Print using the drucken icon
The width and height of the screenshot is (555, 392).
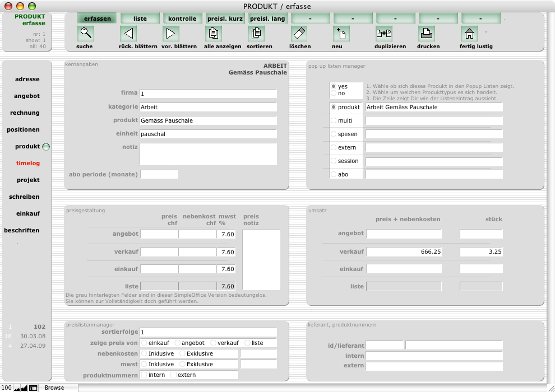(x=427, y=34)
